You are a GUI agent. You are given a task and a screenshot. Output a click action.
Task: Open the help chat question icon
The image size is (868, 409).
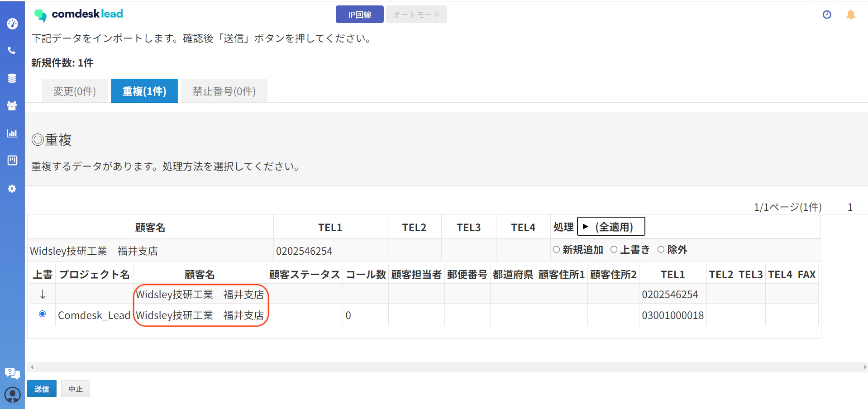[x=12, y=373]
